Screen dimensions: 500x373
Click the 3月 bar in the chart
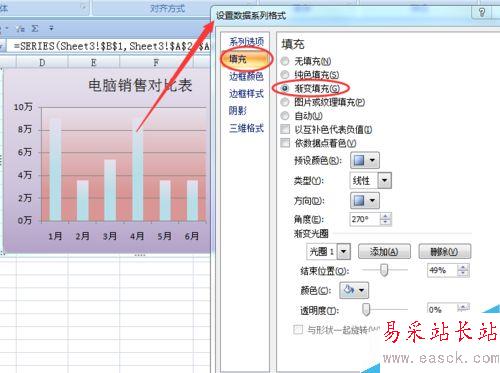(110, 190)
